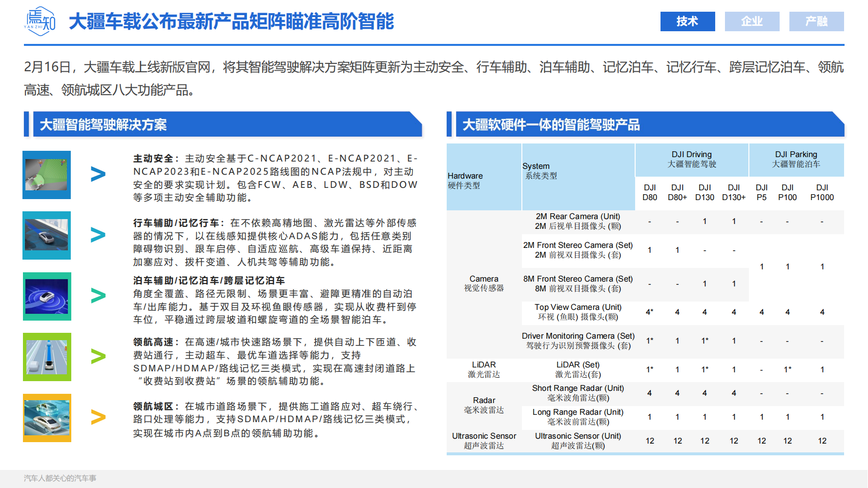Select the DJI D130 column header
Viewport: 868px width, 488px height.
704,192
